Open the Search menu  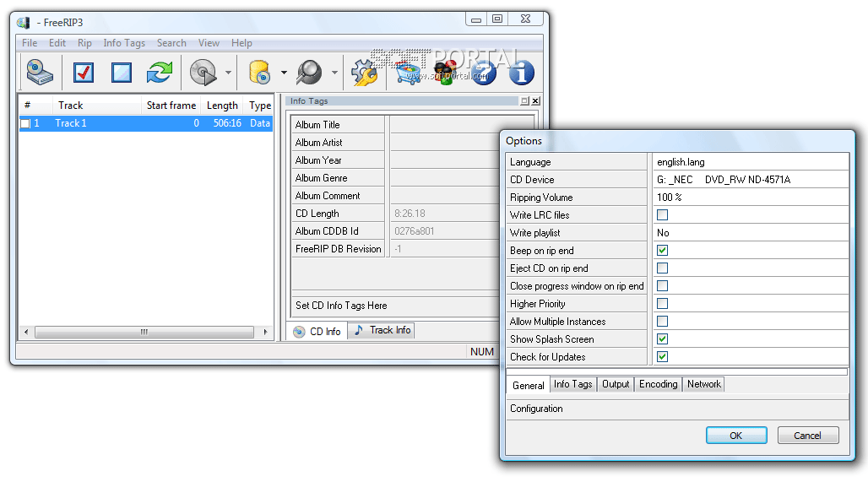[x=171, y=42]
